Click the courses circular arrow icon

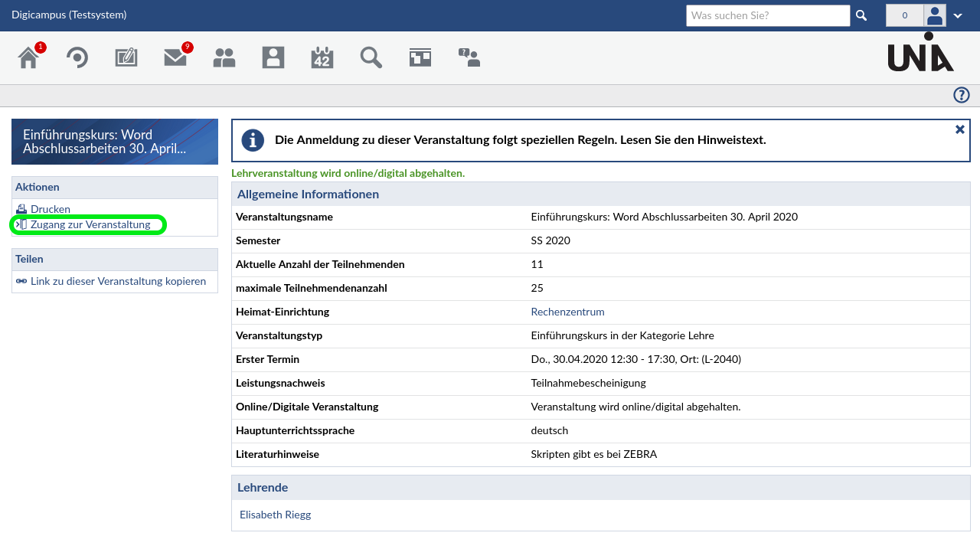pyautogui.click(x=77, y=58)
